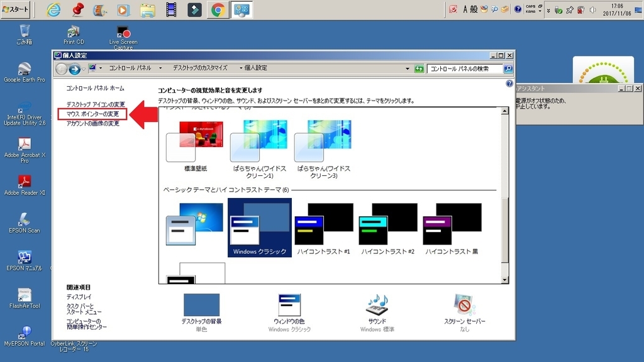
Task: Select the Print CD desktop icon
Action: pos(74,35)
